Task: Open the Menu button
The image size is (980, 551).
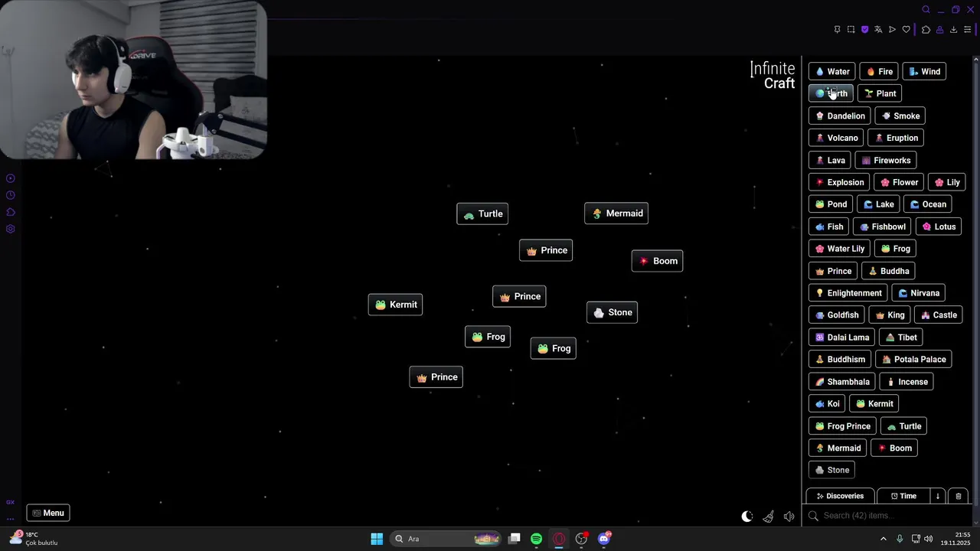Action: tap(48, 513)
